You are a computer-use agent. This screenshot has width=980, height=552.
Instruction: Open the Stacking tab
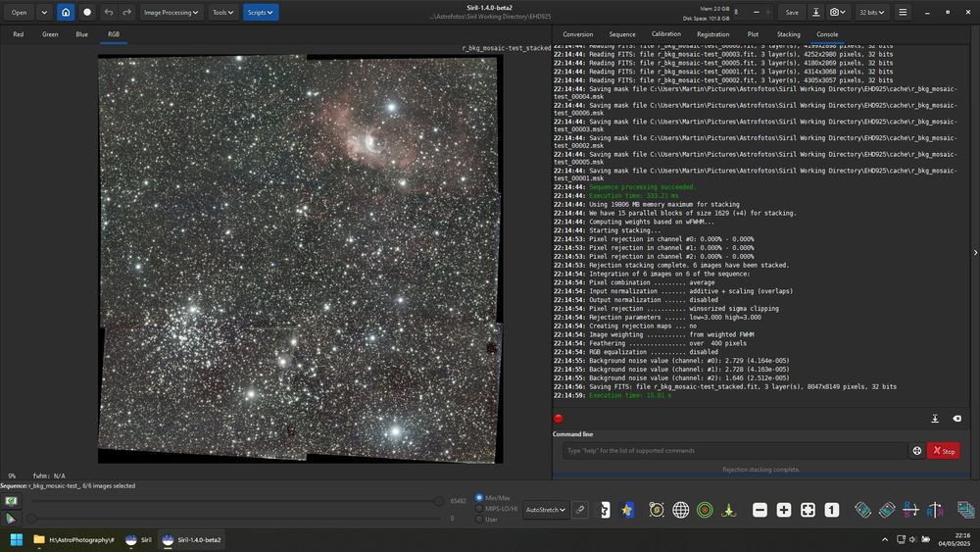[x=788, y=34]
